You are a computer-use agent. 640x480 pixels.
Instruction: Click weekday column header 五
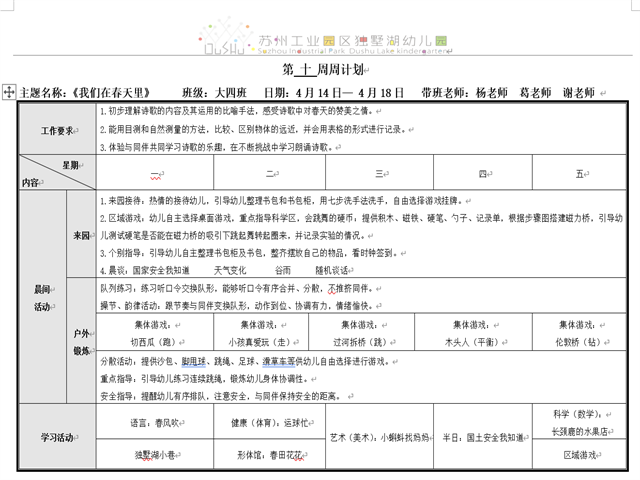pos(580,173)
